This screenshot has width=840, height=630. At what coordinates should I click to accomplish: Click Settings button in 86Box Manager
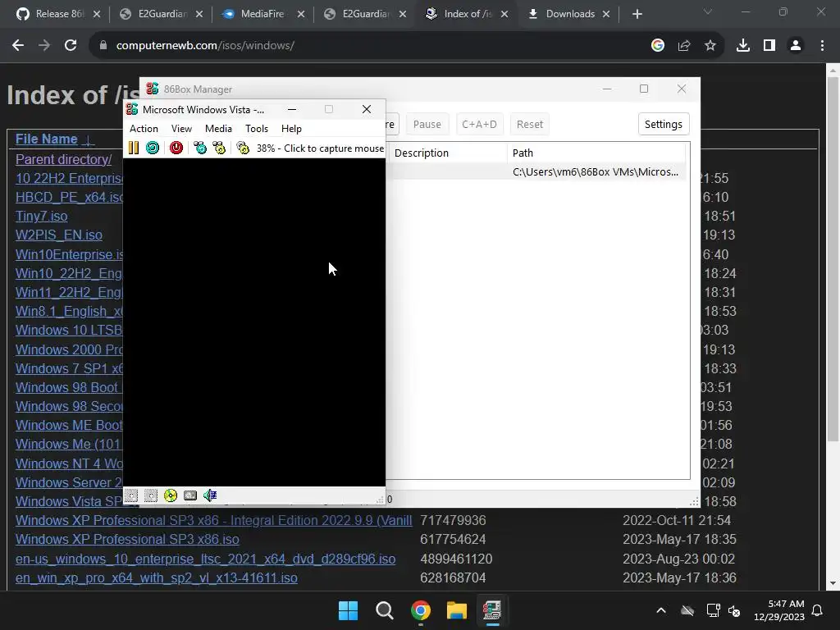pyautogui.click(x=663, y=125)
